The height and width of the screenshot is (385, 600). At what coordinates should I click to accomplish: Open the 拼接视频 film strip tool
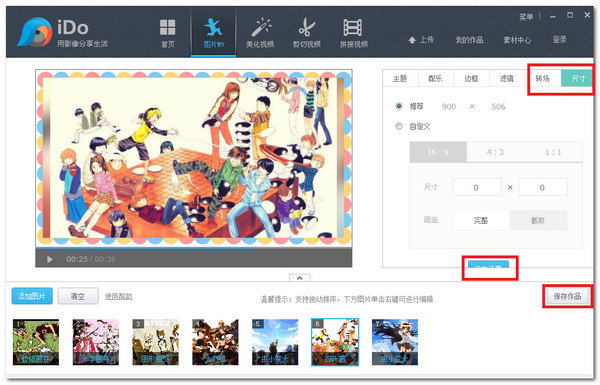[x=354, y=33]
